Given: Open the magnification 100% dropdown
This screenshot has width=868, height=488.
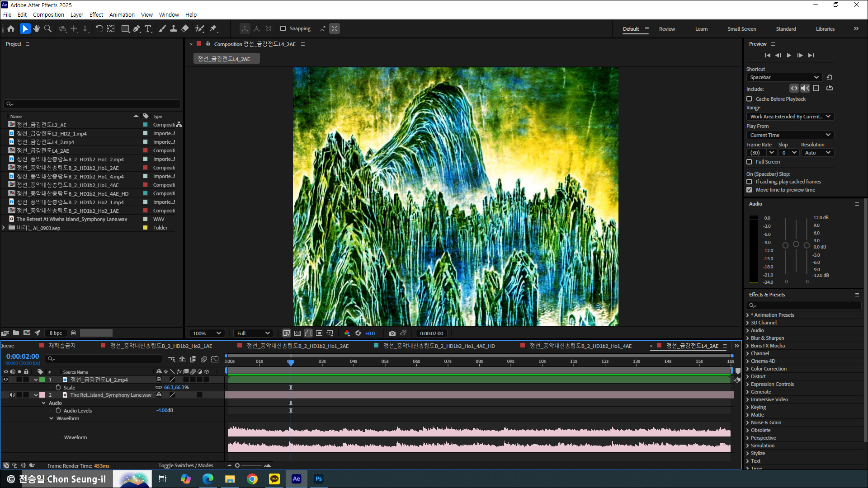Looking at the screenshot, I should click(x=207, y=333).
